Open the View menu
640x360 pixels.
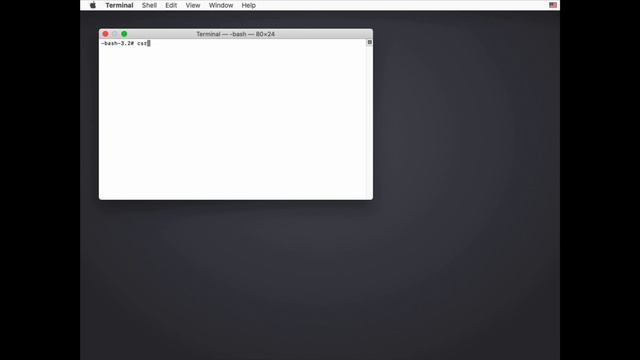193,5
